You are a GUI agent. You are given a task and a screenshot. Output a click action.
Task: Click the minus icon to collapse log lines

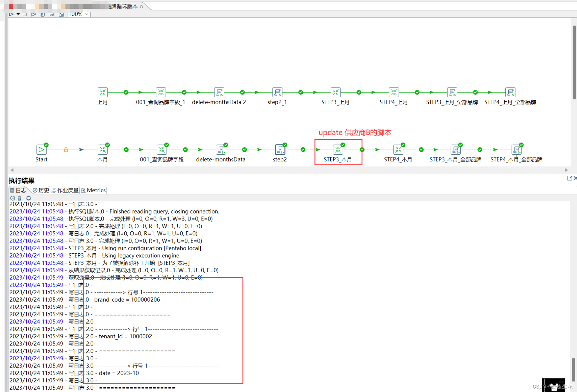(x=13, y=198)
